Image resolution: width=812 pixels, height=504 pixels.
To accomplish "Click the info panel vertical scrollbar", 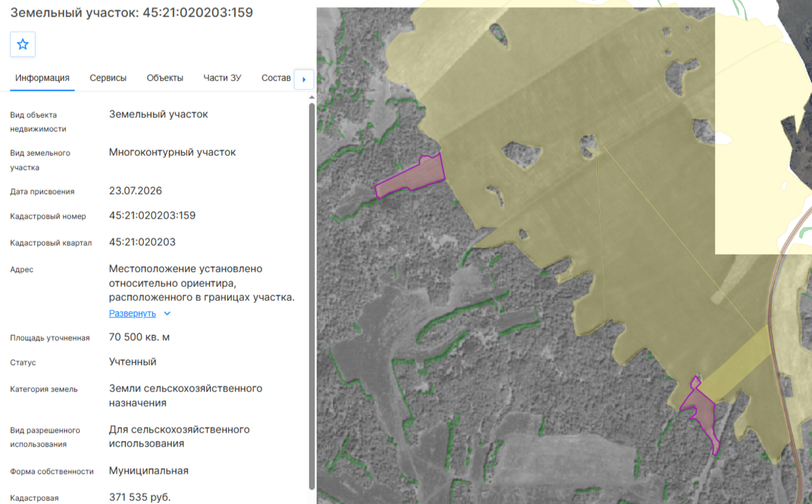I will click(312, 295).
